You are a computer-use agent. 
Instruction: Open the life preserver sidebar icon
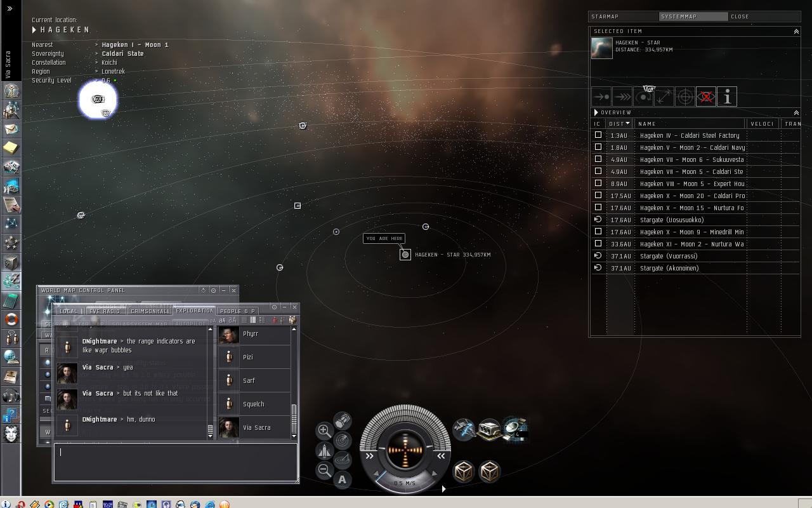[x=11, y=319]
